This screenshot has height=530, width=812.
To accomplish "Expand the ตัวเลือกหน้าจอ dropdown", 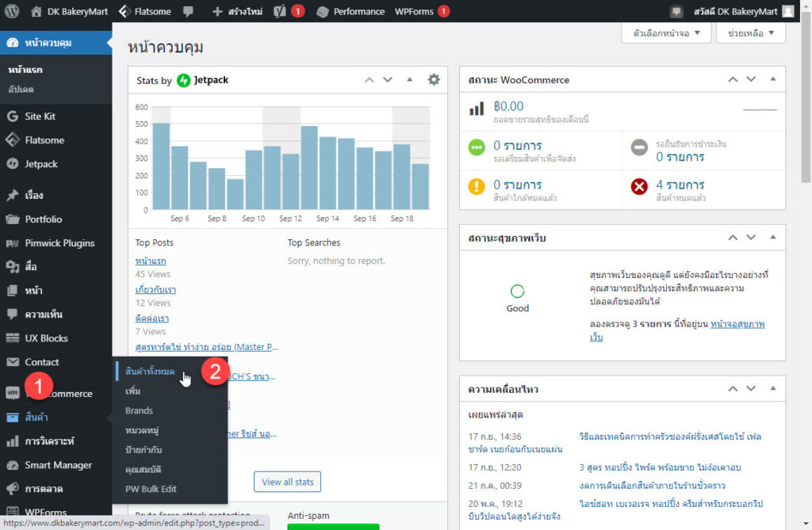I will tap(666, 33).
